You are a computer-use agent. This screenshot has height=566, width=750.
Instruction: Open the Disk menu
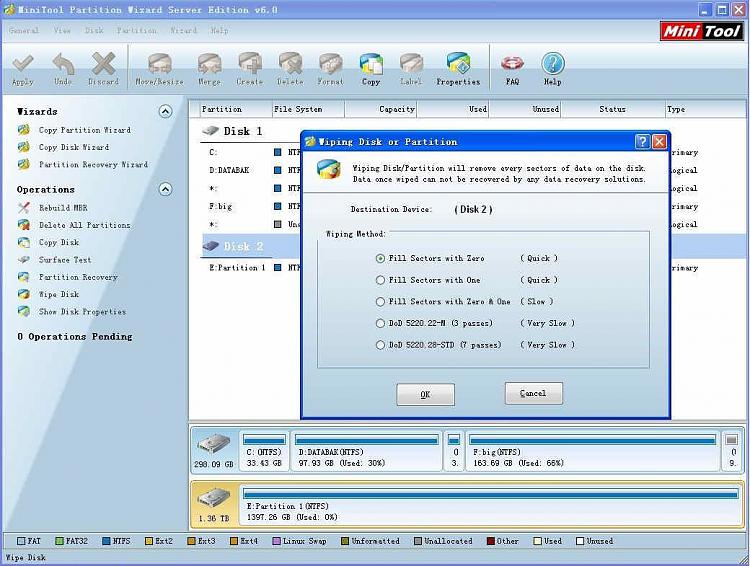(94, 30)
